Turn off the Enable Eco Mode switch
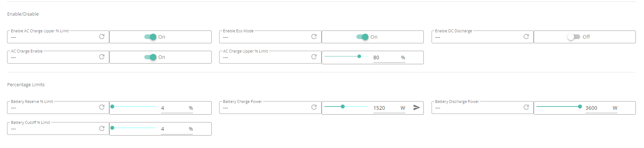Screen dimensions: 644x148 [x=362, y=37]
